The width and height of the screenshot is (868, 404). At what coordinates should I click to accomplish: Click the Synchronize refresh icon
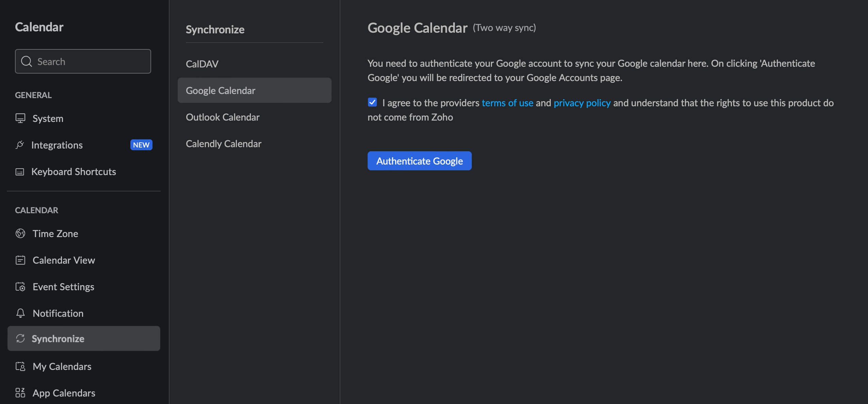[x=21, y=338]
